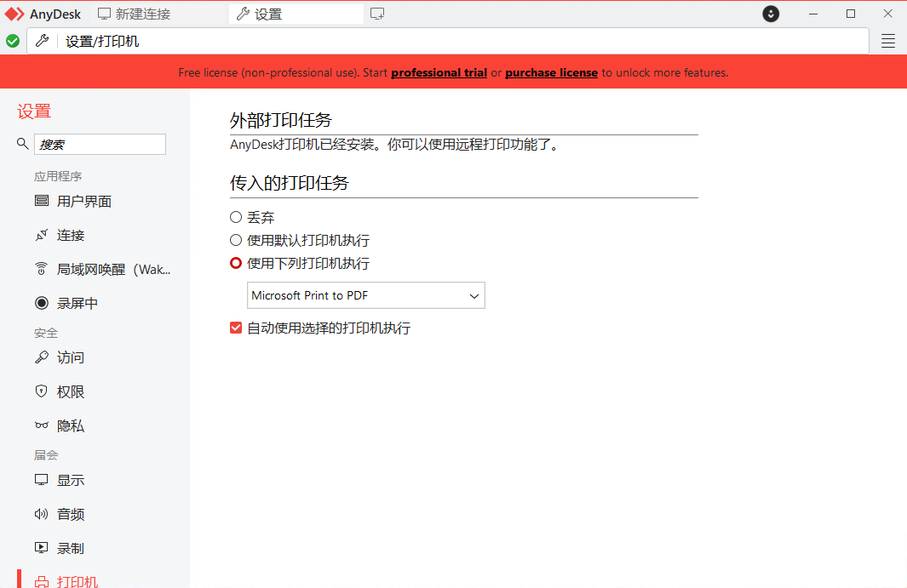Open 用户界面 settings page
Image resolution: width=907 pixels, height=588 pixels.
click(x=83, y=201)
